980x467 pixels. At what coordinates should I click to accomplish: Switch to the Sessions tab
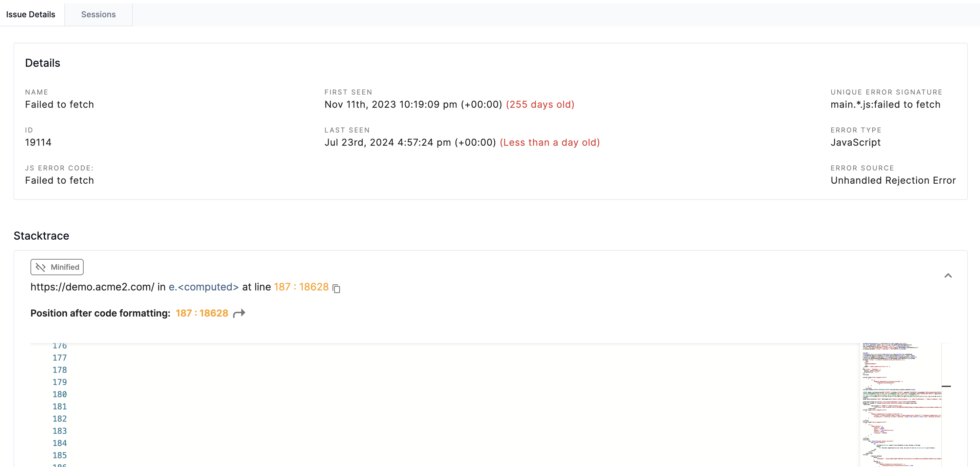tap(98, 15)
